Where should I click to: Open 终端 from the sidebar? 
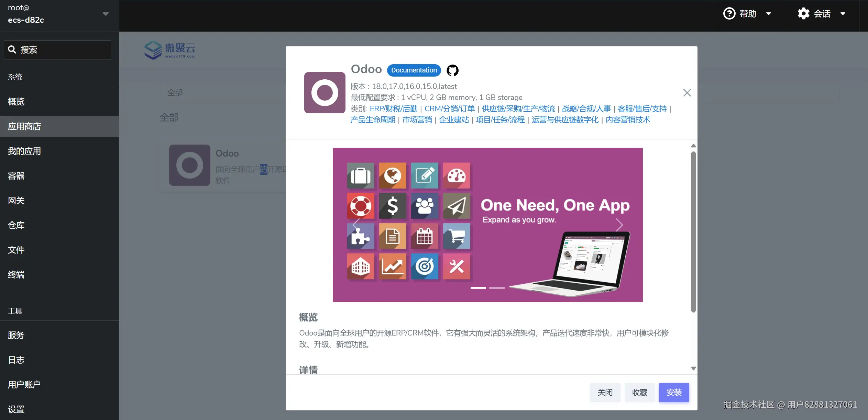[x=16, y=274]
